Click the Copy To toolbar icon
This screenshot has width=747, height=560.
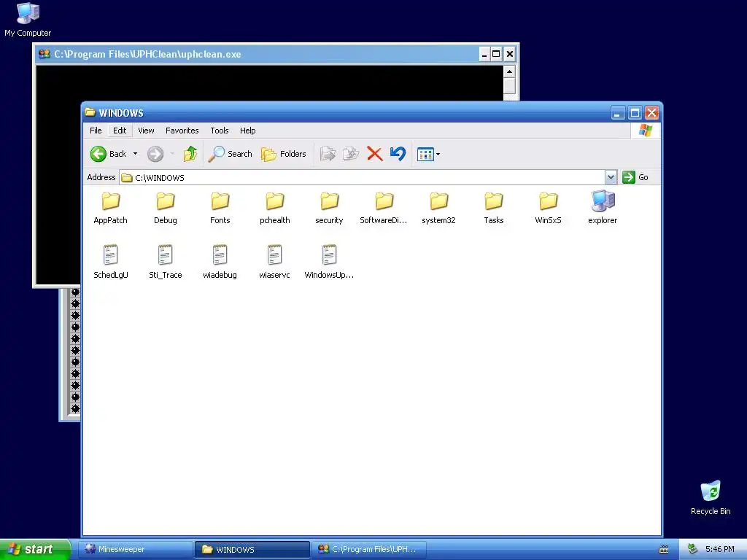351,154
